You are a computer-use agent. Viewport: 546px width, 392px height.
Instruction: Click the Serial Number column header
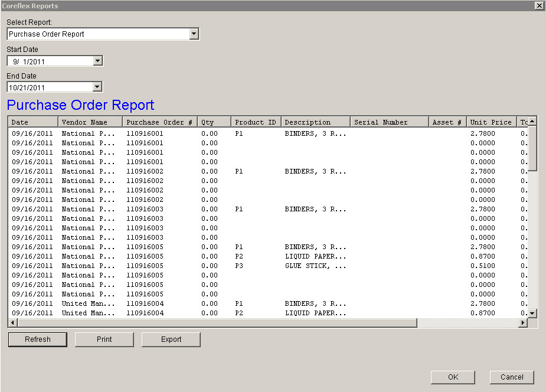390,122
